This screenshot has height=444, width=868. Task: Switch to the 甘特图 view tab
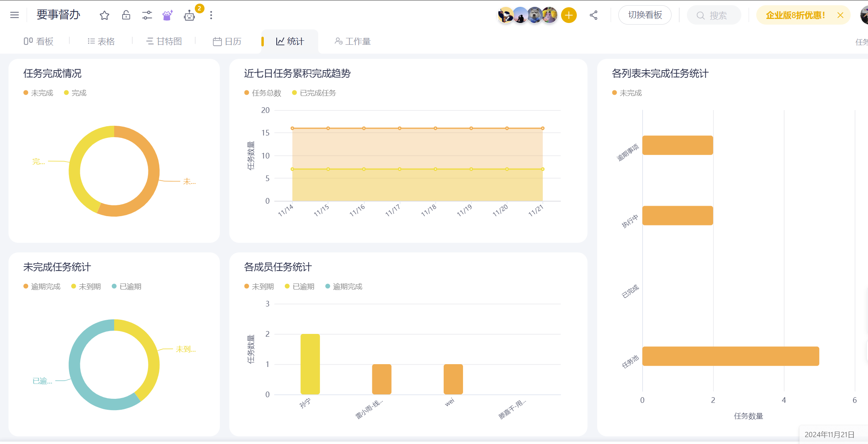pos(164,41)
